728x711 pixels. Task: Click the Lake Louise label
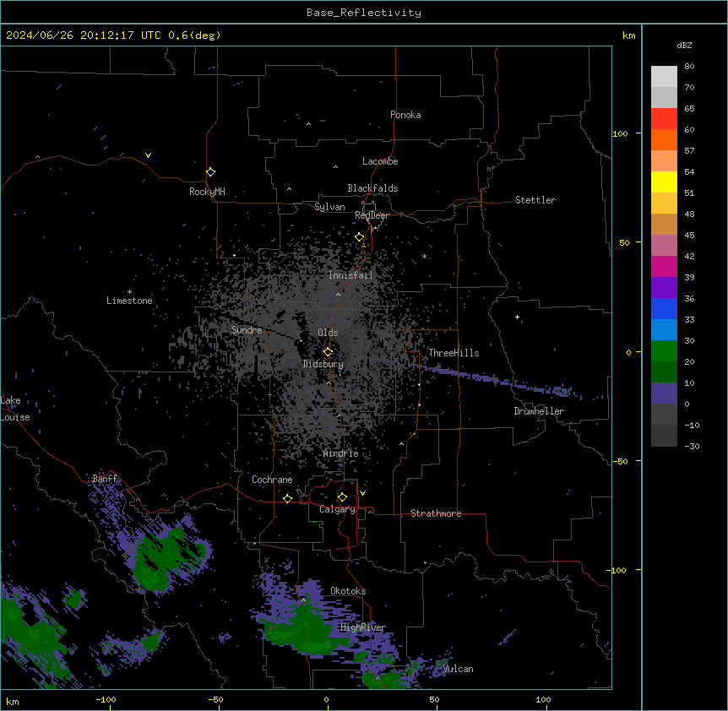(15, 409)
